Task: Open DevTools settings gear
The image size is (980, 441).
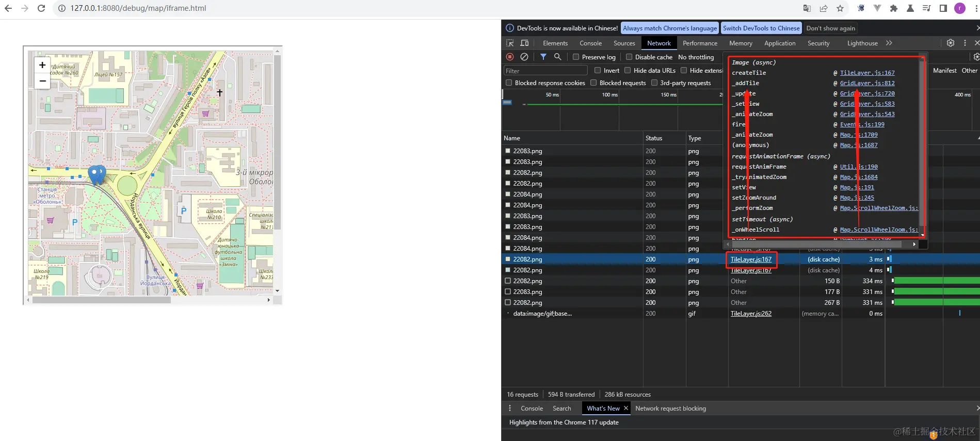Action: pos(951,43)
